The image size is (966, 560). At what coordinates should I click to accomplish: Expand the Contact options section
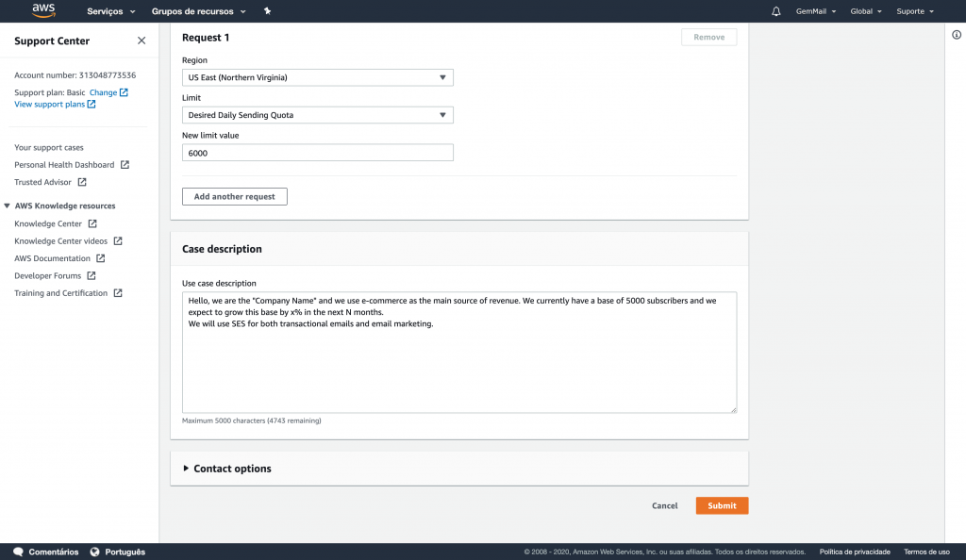tap(226, 469)
